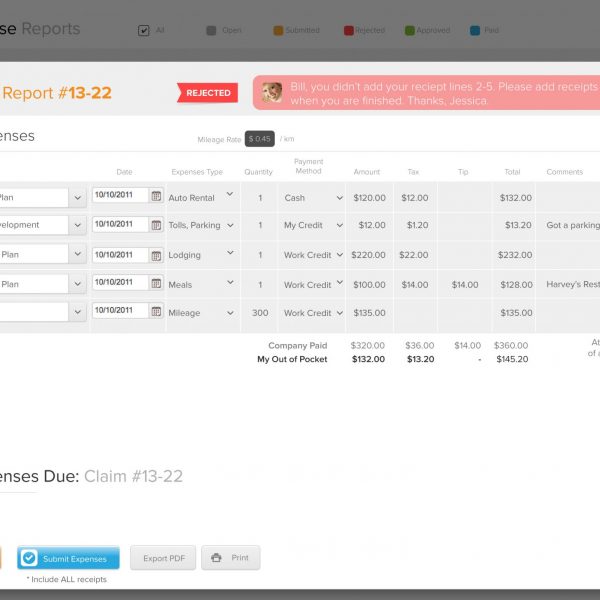Open Work Credit dropdown in Mileage row

[339, 313]
